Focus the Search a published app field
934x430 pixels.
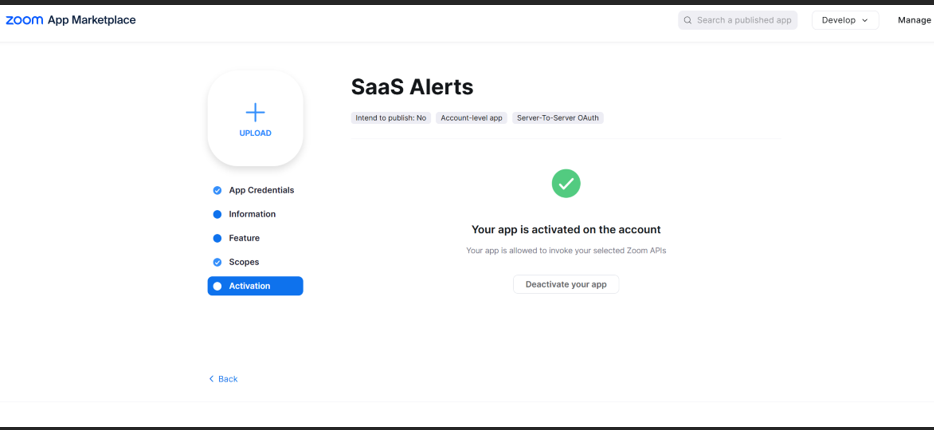pyautogui.click(x=744, y=20)
